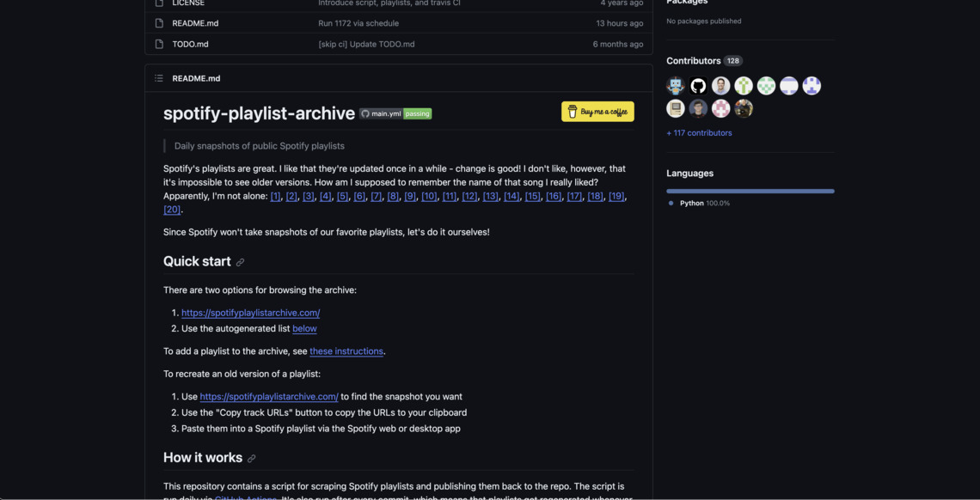Open 'Run 1172 via schedule' commit message

pyautogui.click(x=358, y=23)
